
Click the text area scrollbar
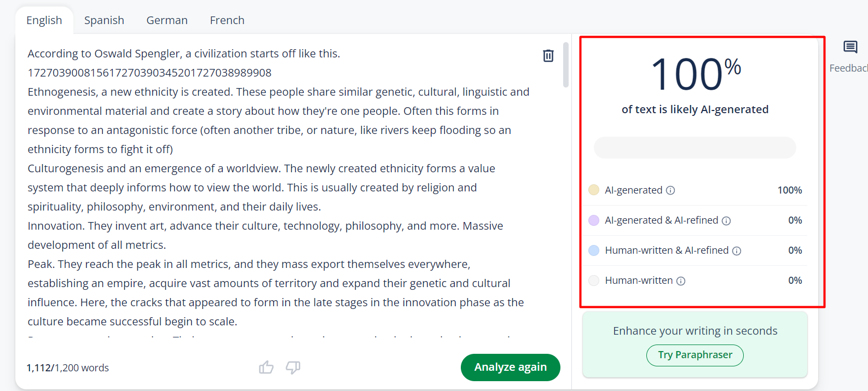coord(566,65)
